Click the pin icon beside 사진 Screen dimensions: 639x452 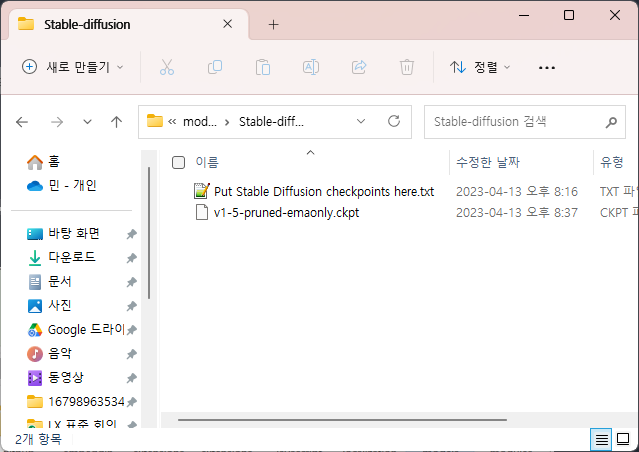[131, 306]
